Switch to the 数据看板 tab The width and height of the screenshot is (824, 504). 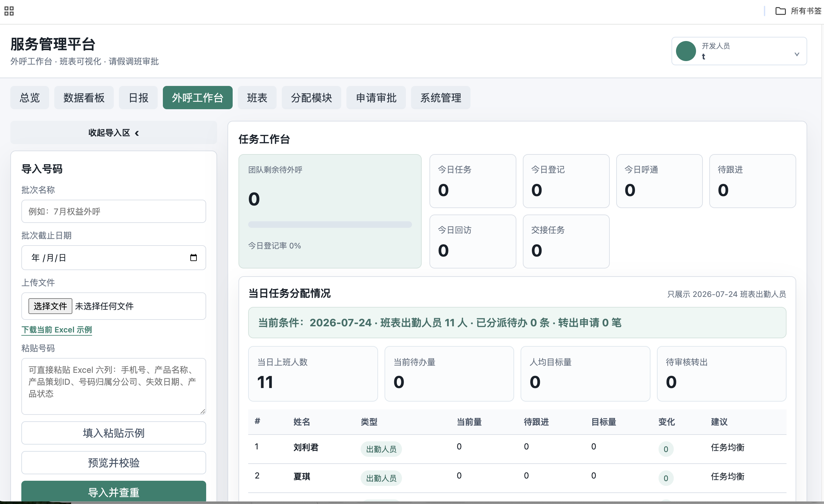point(84,98)
